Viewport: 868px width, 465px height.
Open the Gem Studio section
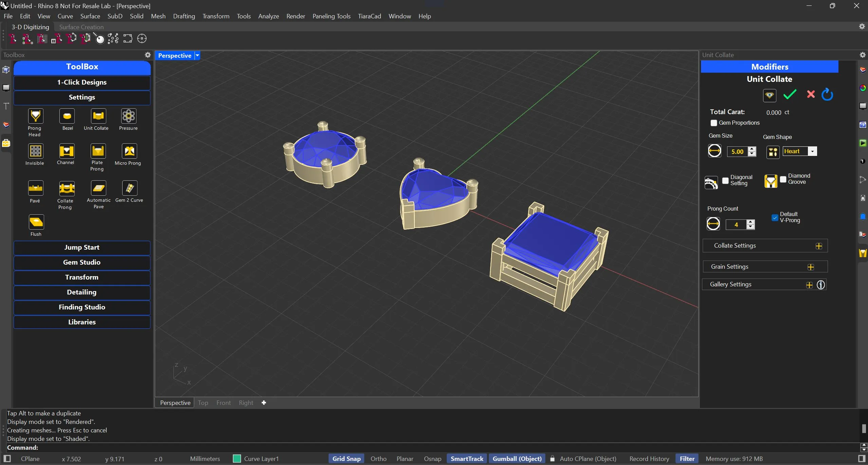coord(82,262)
